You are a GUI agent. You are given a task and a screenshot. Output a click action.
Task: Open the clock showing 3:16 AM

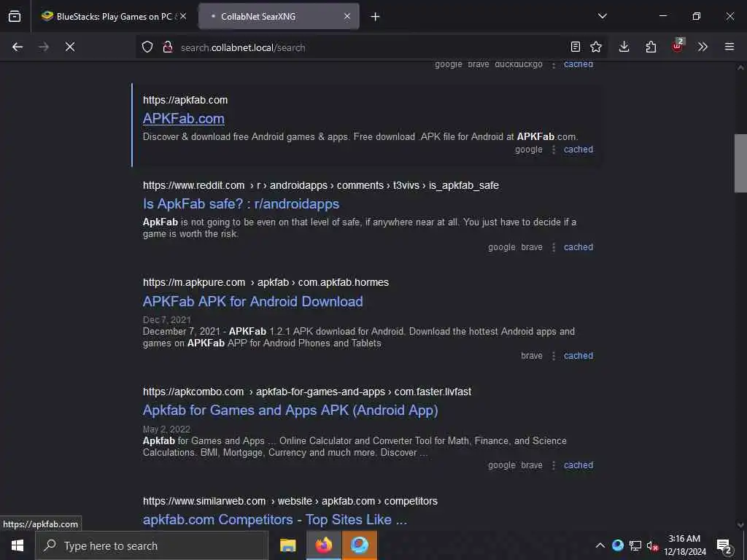point(684,545)
